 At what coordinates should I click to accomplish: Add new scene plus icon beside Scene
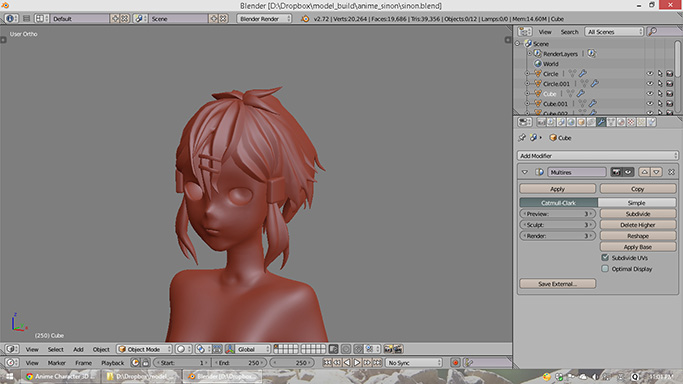[213, 19]
